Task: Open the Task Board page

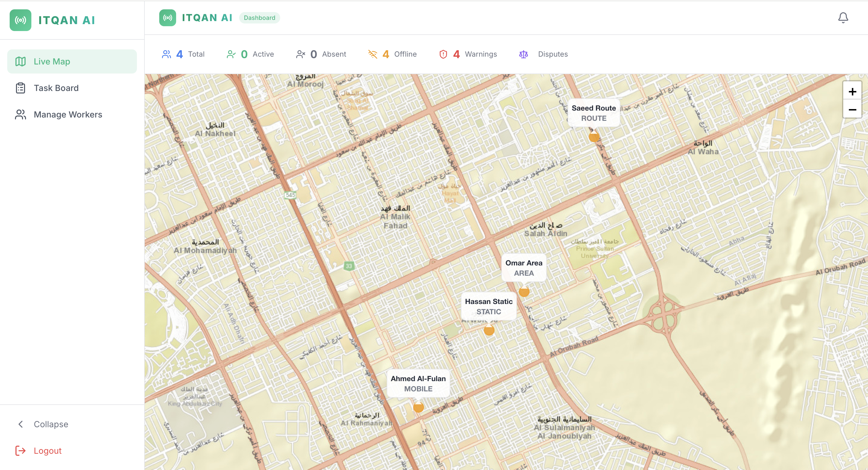Action: coord(72,88)
